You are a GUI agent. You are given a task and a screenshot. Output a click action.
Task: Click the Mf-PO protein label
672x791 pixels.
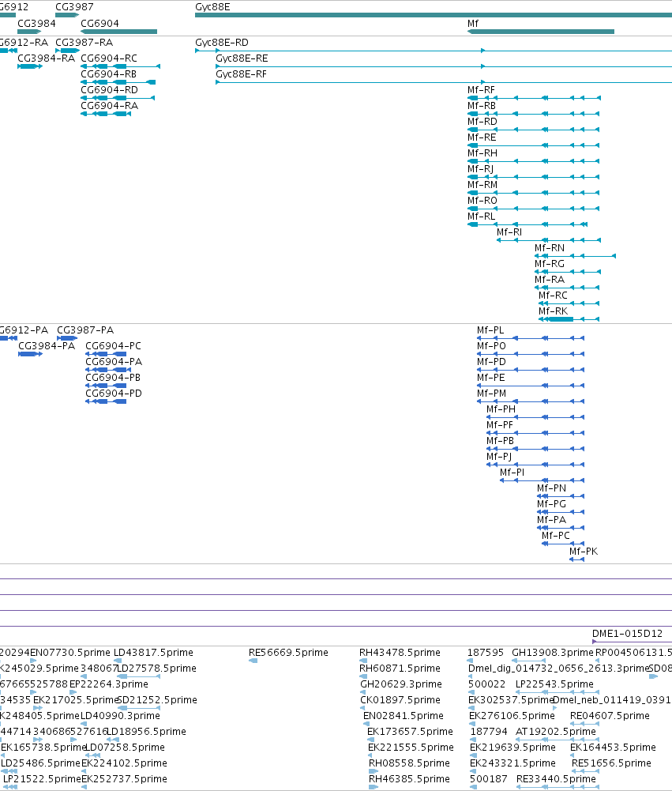point(491,345)
